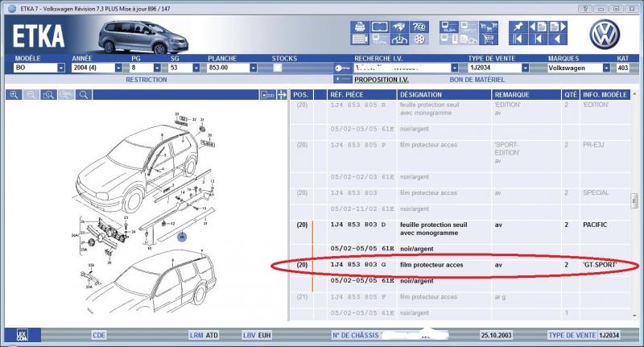Click the list view icon below the printer

point(359,39)
